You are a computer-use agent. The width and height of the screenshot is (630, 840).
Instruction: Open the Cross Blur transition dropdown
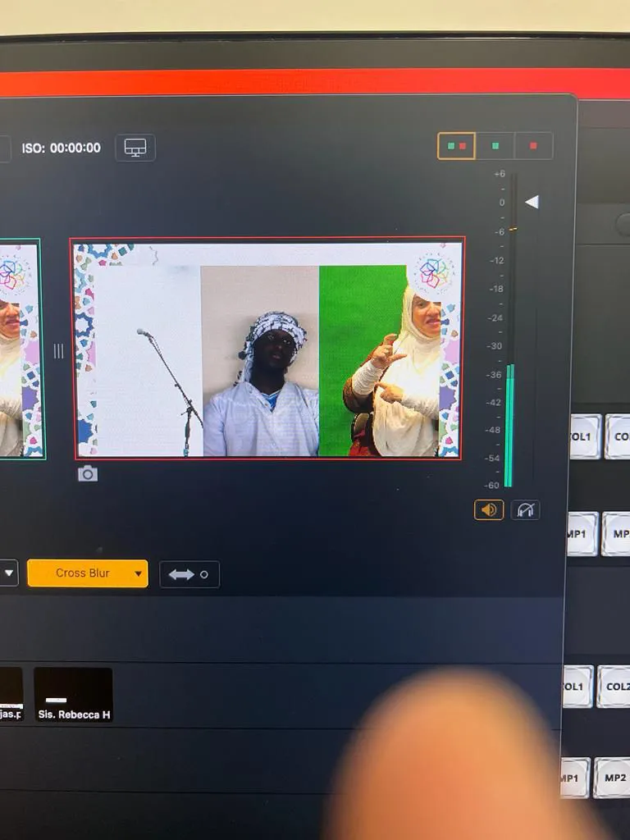coord(88,573)
